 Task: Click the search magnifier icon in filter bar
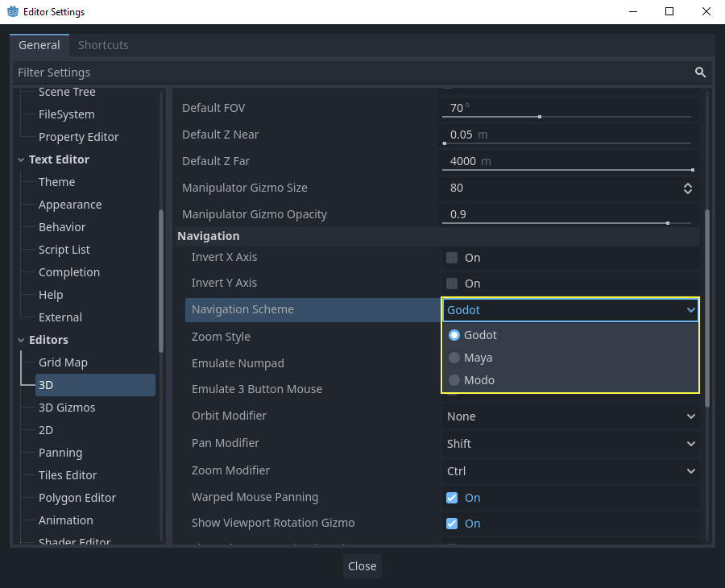point(700,72)
